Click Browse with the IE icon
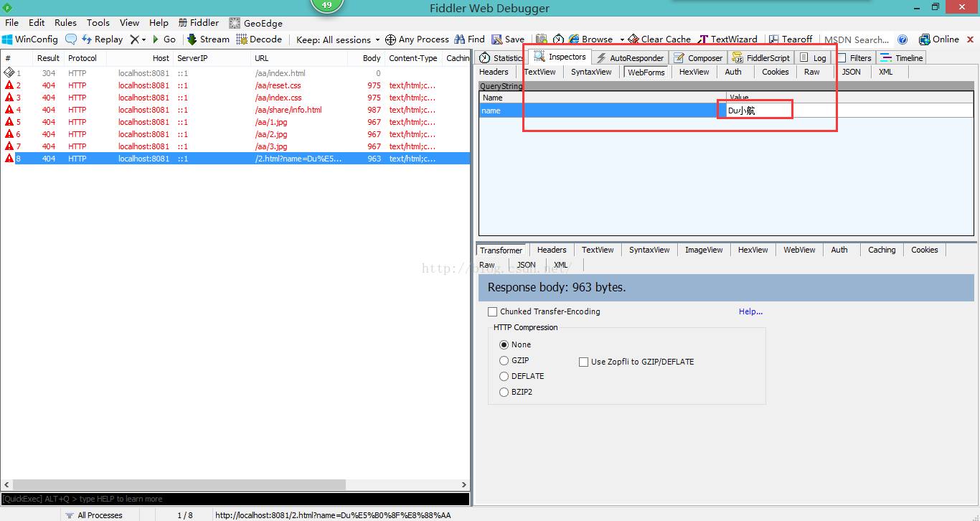The height and width of the screenshot is (521, 980). [x=591, y=39]
